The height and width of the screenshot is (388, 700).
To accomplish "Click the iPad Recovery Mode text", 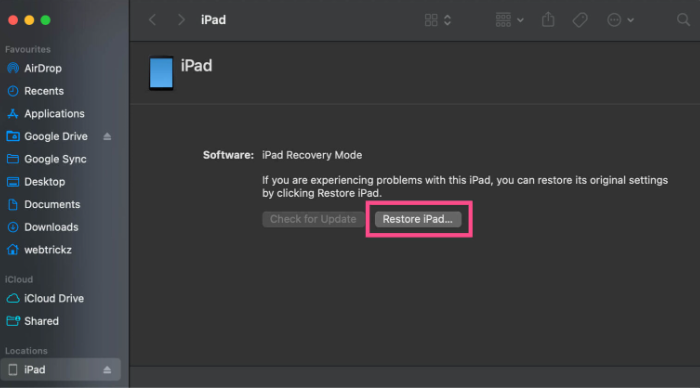I will click(x=312, y=155).
